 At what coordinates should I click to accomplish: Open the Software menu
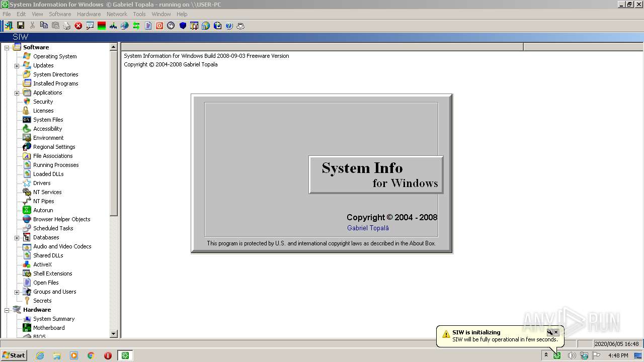click(60, 14)
